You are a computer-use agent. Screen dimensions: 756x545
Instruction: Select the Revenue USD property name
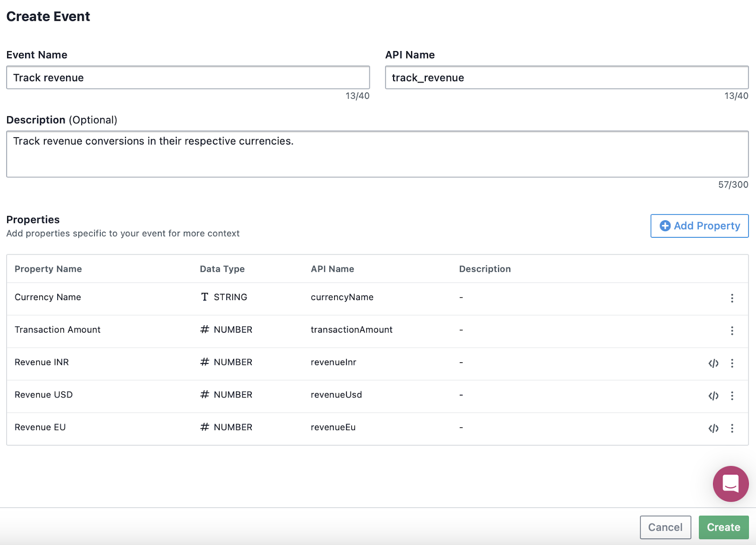(x=43, y=395)
